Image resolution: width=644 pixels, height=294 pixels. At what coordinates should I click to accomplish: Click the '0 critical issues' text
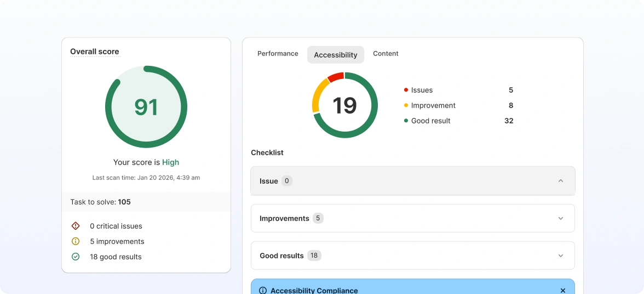[116, 226]
